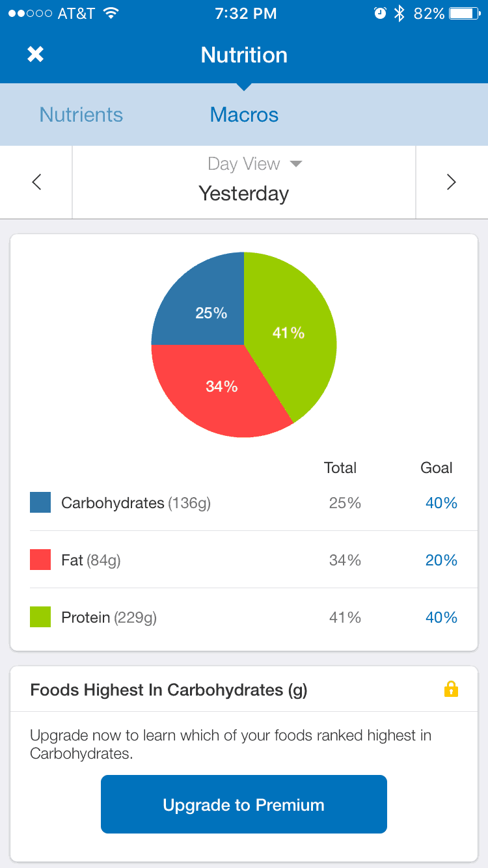The width and height of the screenshot is (488, 868).
Task: Tap the Wi-Fi signal icon
Action: coord(111,14)
